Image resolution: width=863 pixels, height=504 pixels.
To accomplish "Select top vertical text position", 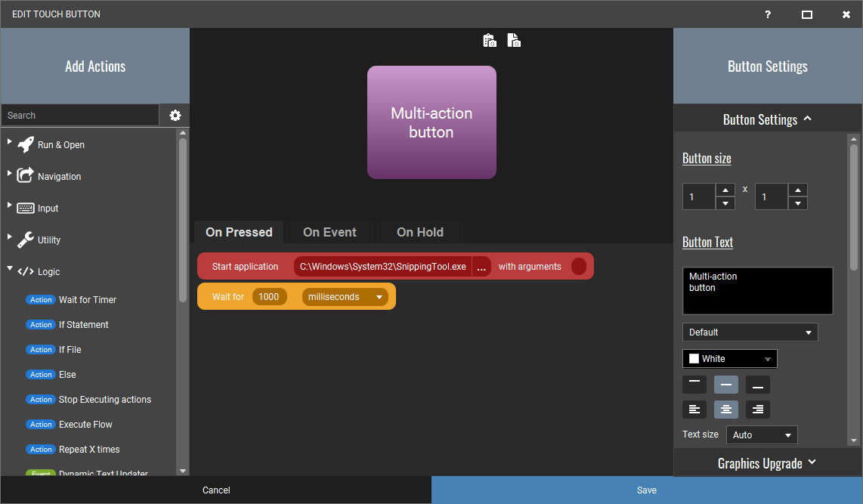I will (694, 385).
